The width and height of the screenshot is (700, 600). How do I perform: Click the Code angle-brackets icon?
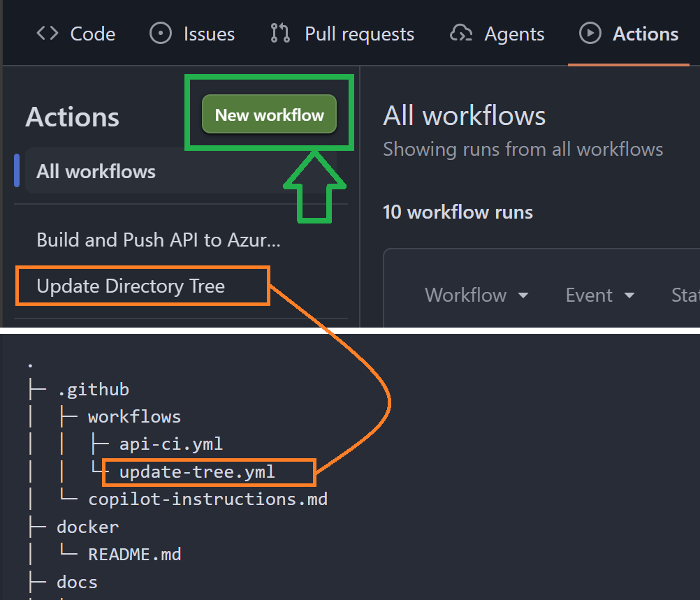point(48,33)
